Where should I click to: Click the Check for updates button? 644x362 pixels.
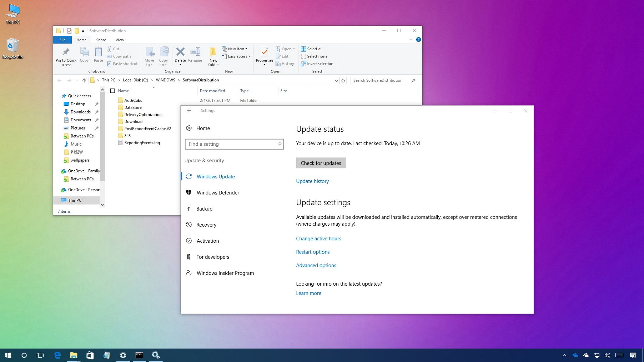[x=321, y=163]
